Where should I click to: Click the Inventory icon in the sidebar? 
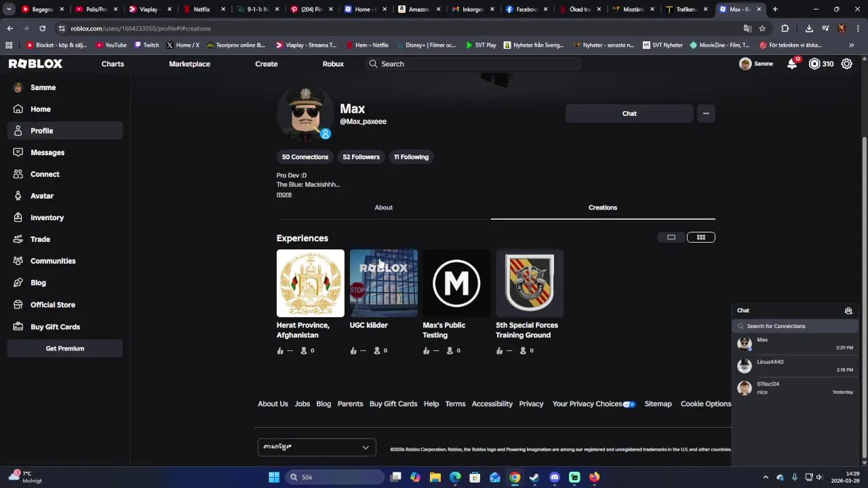coord(18,218)
